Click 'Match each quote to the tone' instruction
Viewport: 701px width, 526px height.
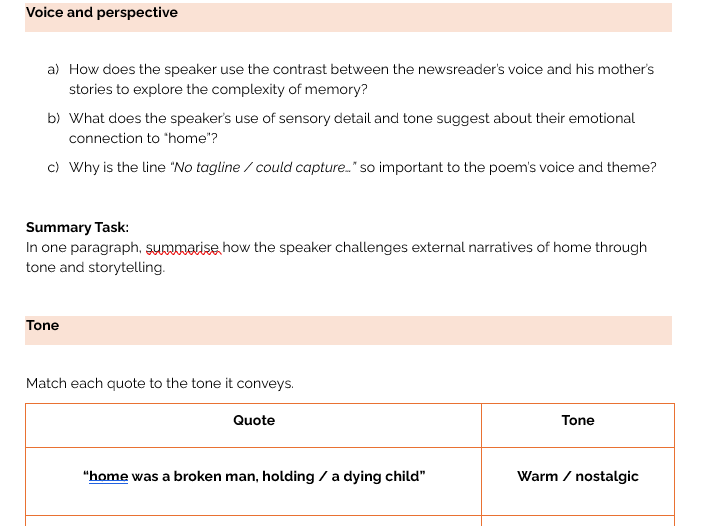coord(160,383)
